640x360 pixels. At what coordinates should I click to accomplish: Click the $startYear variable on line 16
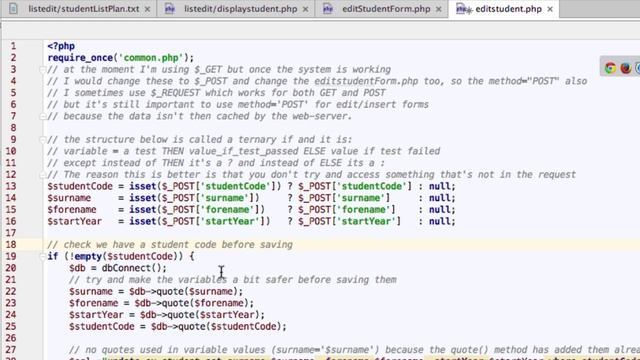click(x=75, y=221)
